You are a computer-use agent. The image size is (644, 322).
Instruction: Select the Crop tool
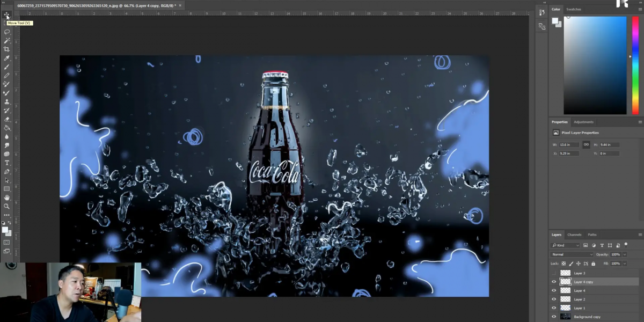[7, 49]
